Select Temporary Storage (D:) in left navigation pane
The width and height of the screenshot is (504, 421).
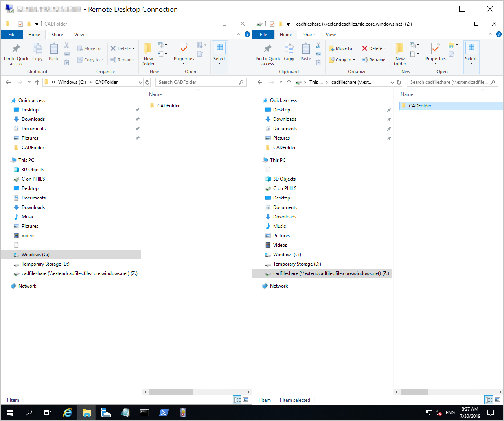click(x=46, y=264)
